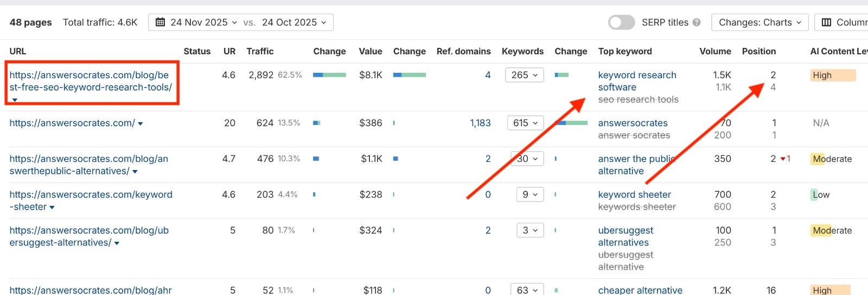868x295 pixels.
Task: Sort by the UR column header
Action: coord(229,51)
